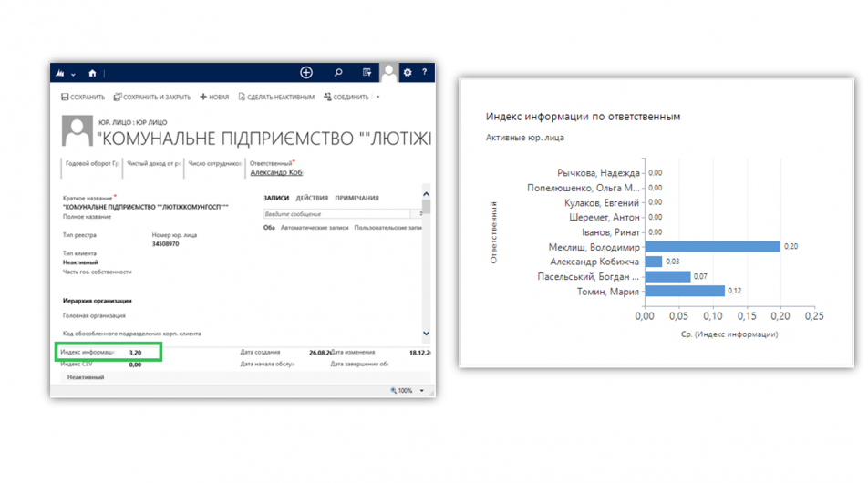Click the Введите сообщение input field
The height and width of the screenshot is (483, 868).
[339, 214]
